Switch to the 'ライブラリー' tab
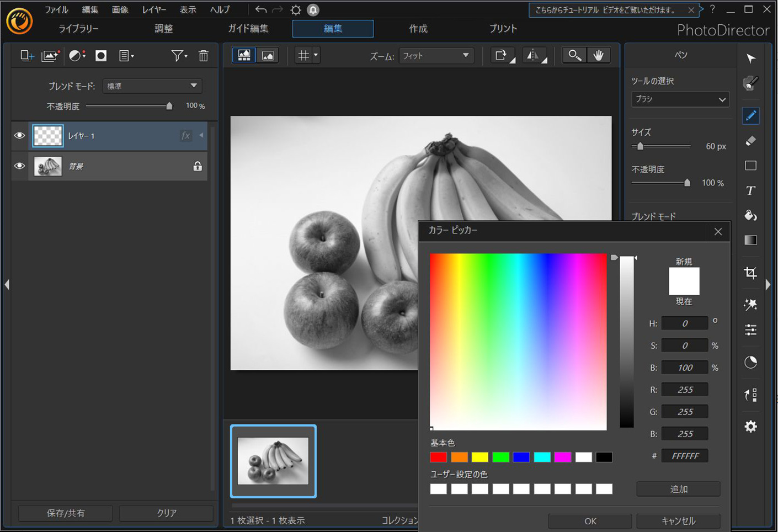 pyautogui.click(x=78, y=29)
